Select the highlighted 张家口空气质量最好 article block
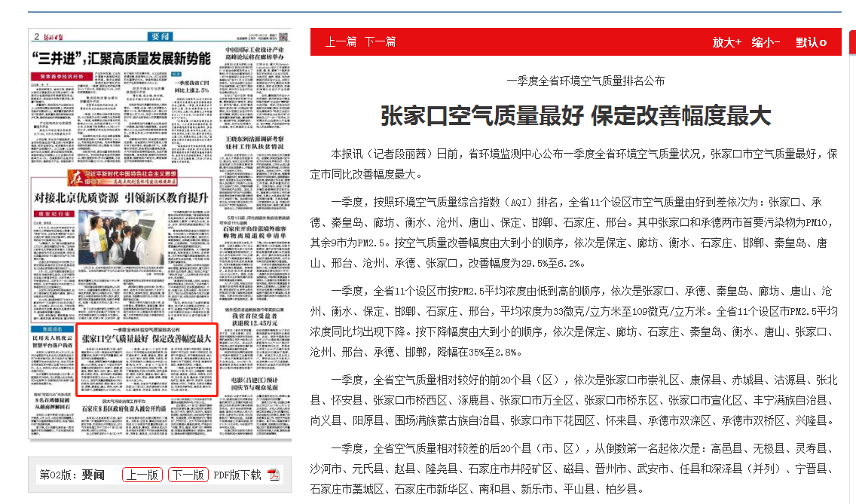The image size is (856, 504). [147, 359]
